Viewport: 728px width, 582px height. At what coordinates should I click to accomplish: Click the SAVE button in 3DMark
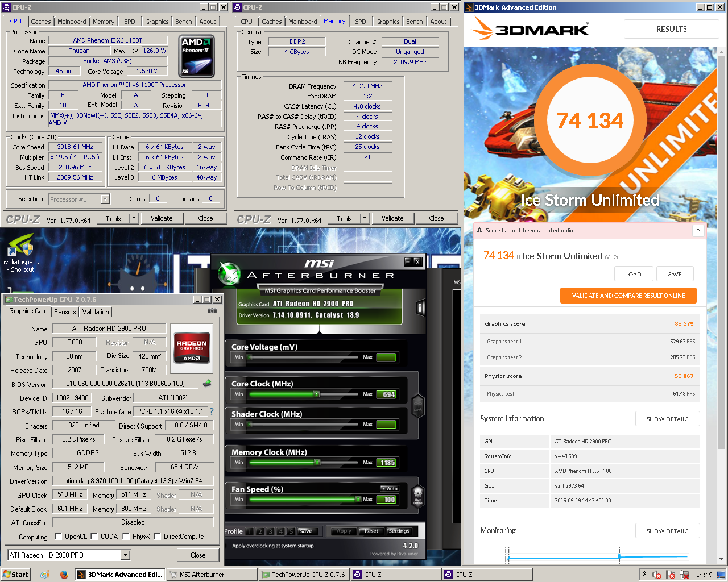pyautogui.click(x=675, y=274)
